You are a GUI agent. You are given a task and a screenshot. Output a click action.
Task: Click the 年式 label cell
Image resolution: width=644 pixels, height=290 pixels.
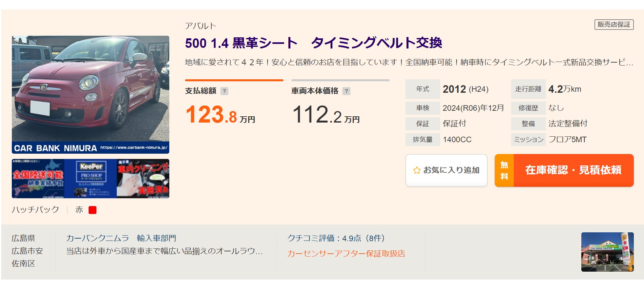point(423,89)
